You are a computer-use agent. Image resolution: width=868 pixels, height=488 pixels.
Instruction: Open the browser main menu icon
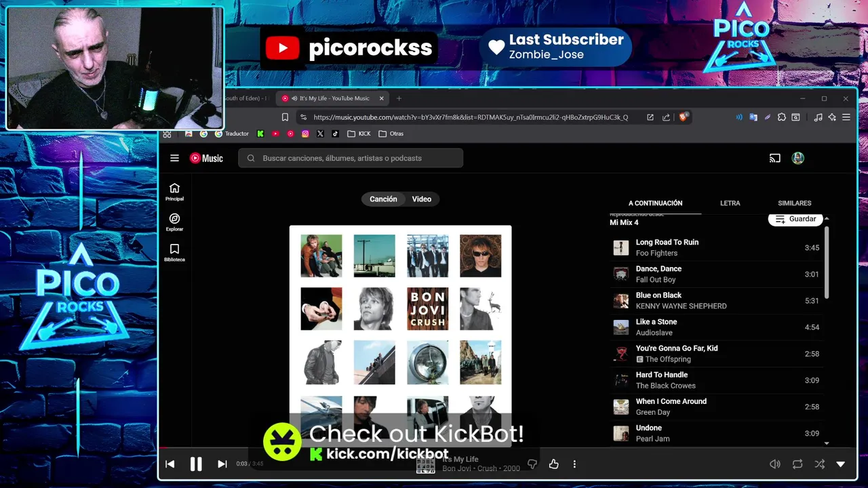pos(846,117)
